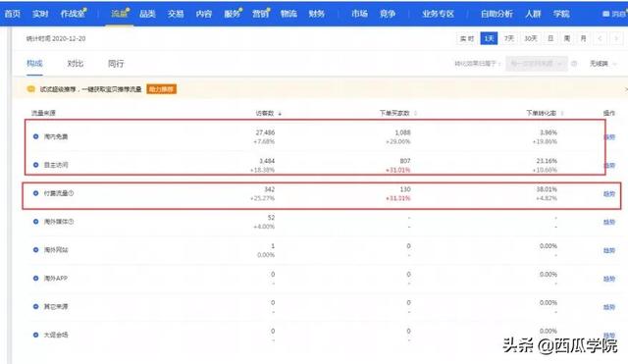Open the 作战室 nav item

[x=73, y=14]
